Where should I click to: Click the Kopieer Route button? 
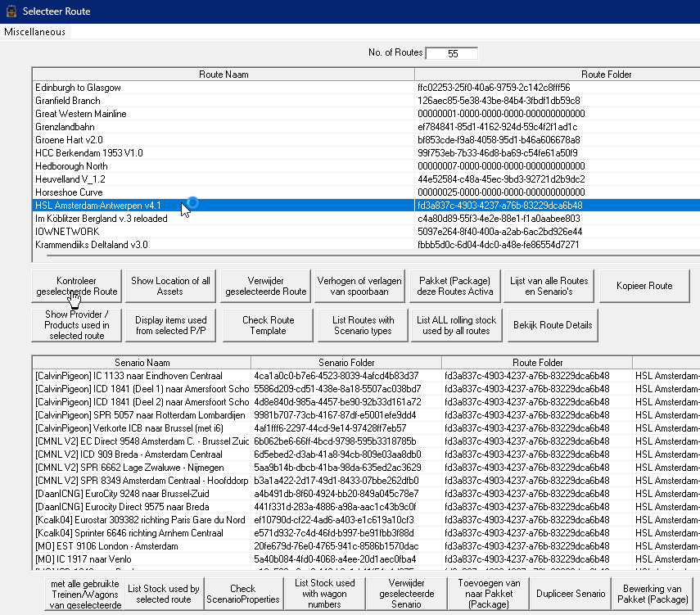click(648, 286)
